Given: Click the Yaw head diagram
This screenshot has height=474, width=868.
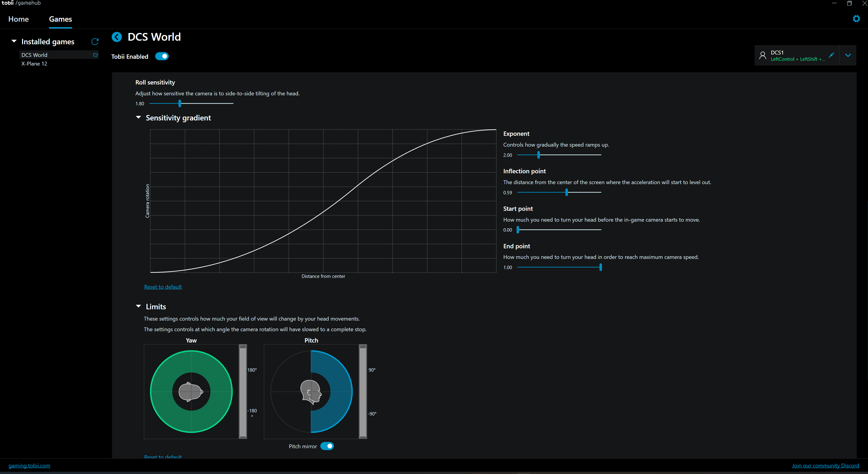Looking at the screenshot, I should click(191, 392).
